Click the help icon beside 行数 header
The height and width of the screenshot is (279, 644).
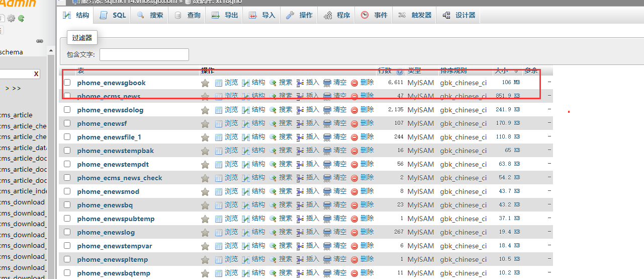(400, 72)
